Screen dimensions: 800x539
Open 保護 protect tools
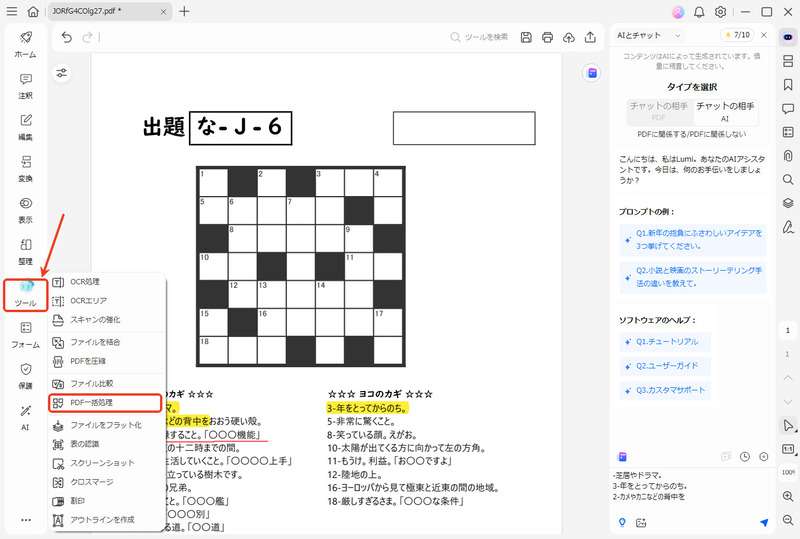click(26, 377)
